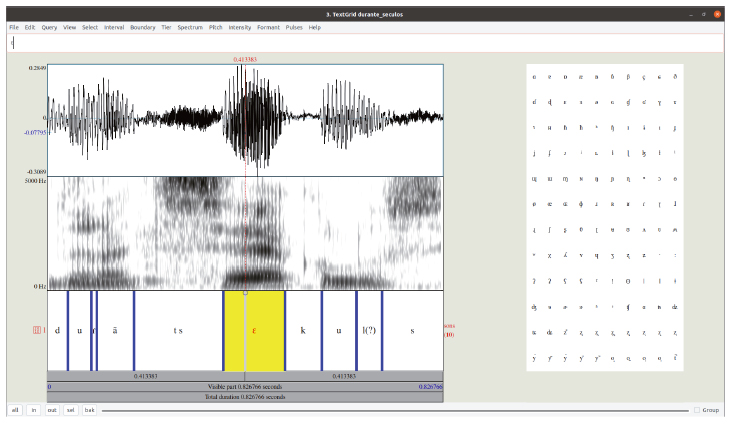Click the top-left symbol in IPA chart

click(x=535, y=77)
